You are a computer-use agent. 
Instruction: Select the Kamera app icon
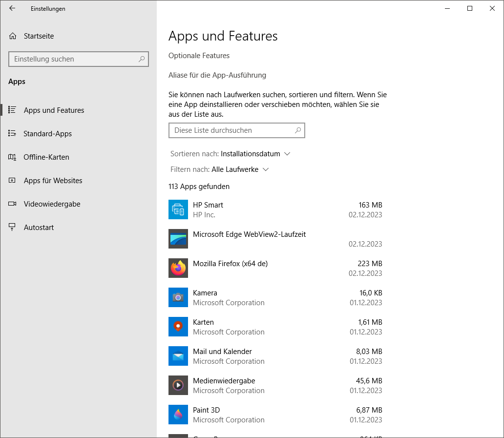[x=178, y=297]
